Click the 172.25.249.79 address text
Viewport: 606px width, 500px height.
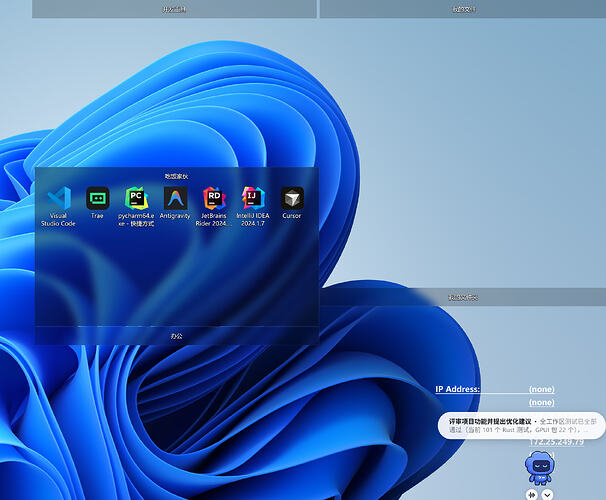(x=556, y=442)
